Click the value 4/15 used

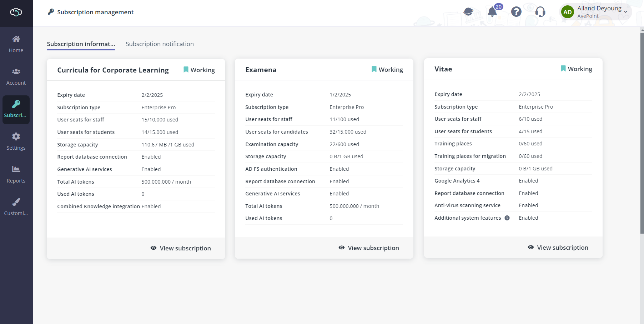(530, 131)
